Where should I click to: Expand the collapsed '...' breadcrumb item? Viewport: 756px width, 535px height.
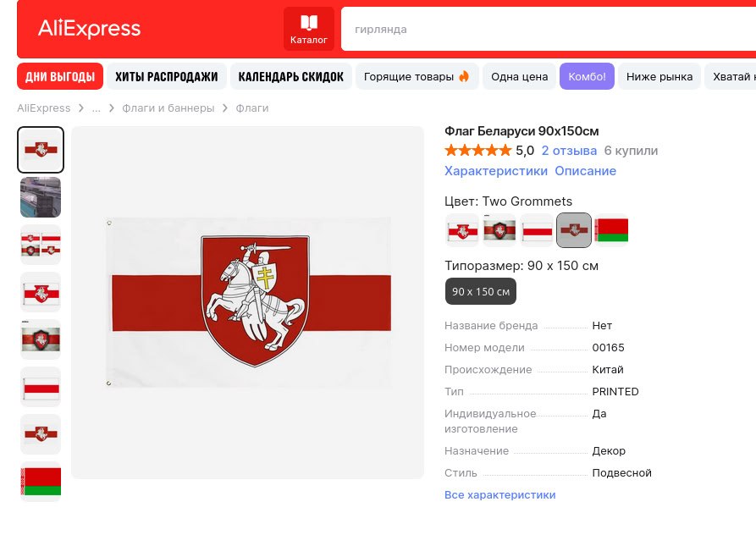point(97,108)
